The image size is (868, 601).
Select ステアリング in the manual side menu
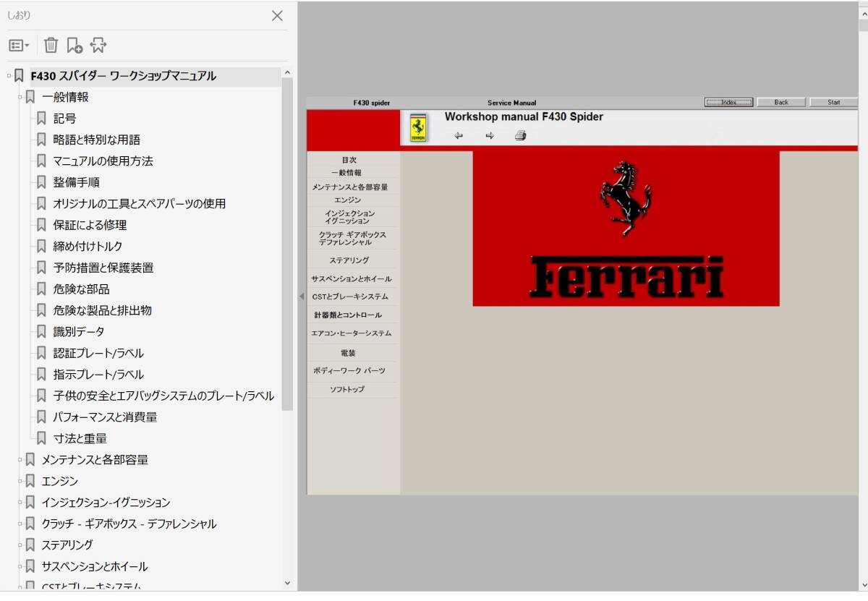pos(349,260)
